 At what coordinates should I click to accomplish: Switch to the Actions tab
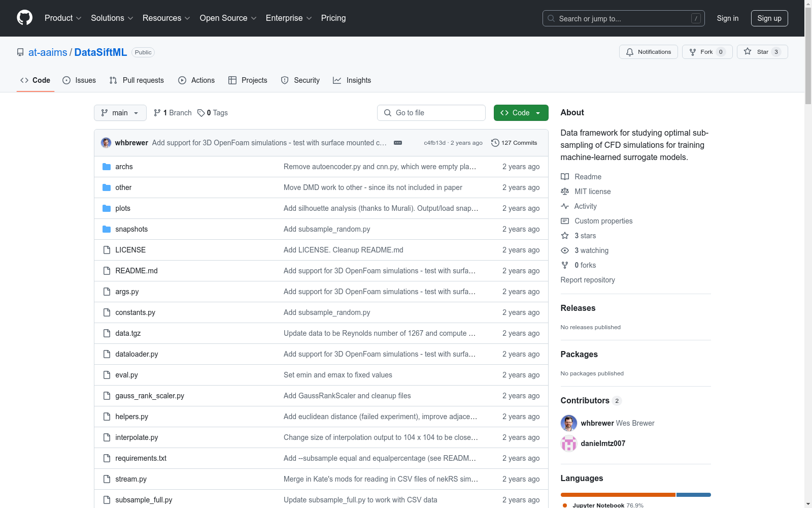pyautogui.click(x=196, y=80)
